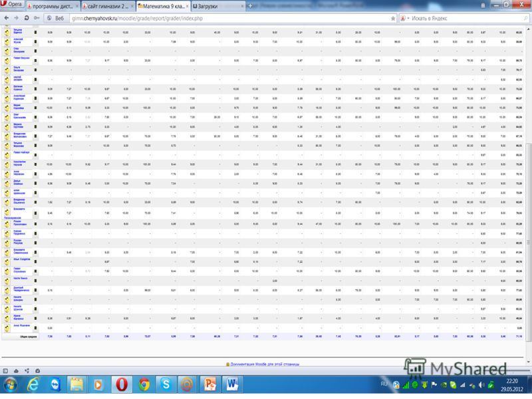Close the 'сайт гимназии 2...' tab
The height and width of the screenshot is (399, 532).
[x=132, y=6]
